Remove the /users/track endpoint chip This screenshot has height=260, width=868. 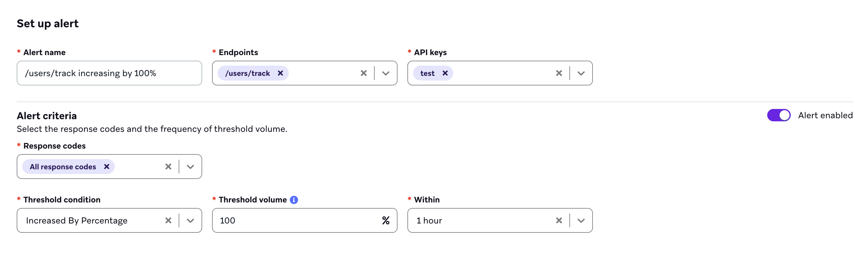pyautogui.click(x=280, y=73)
